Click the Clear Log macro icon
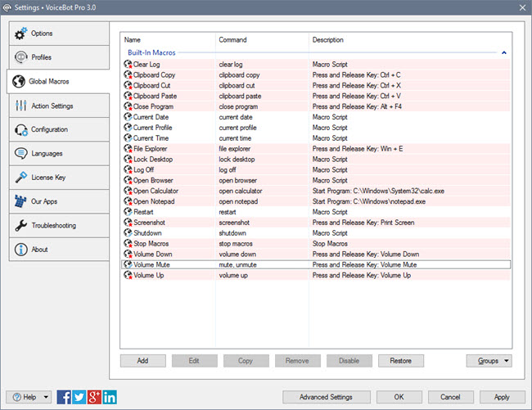Viewport: 532px width, 410px height. coord(128,64)
